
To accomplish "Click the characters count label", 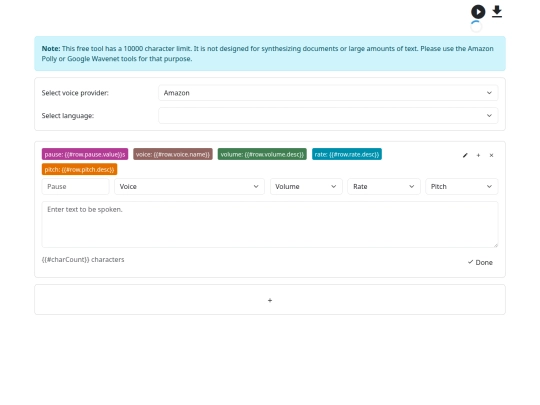I will 83,260.
